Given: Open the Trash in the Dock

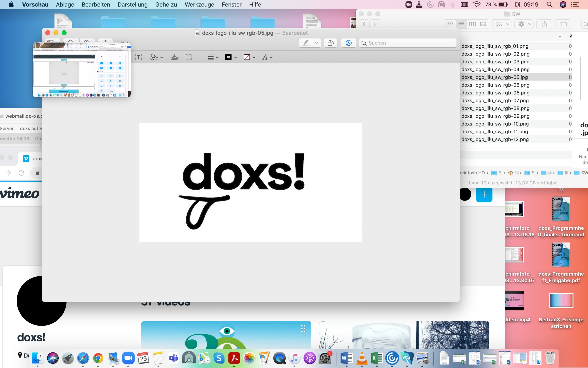Looking at the screenshot, I should click(x=550, y=358).
